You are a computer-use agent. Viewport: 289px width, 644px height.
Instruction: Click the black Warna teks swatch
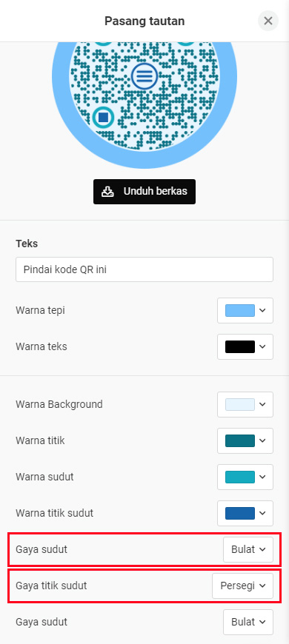(x=240, y=346)
